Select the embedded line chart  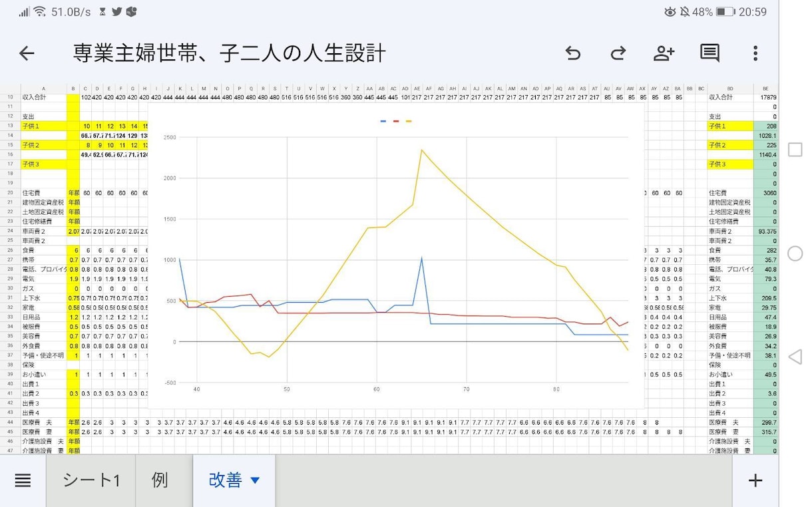[x=396, y=255]
